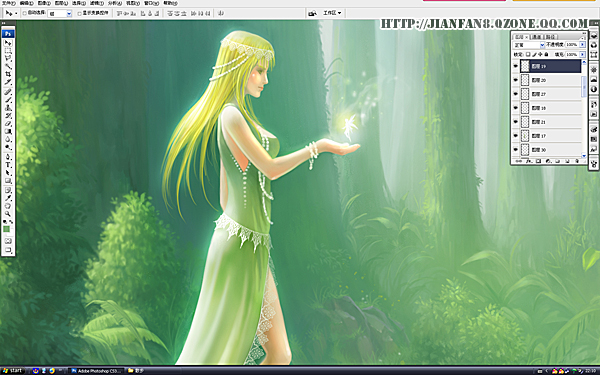Toggle visibility of layer 17
This screenshot has width=600, height=375.
[x=515, y=136]
